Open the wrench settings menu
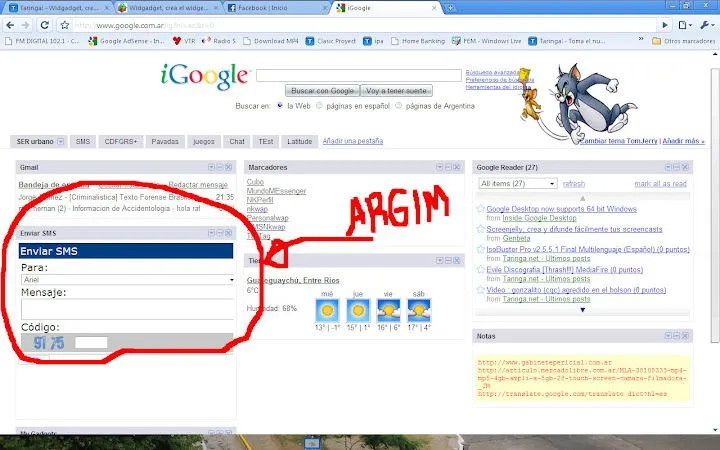The width and height of the screenshot is (720, 450). tap(706, 25)
